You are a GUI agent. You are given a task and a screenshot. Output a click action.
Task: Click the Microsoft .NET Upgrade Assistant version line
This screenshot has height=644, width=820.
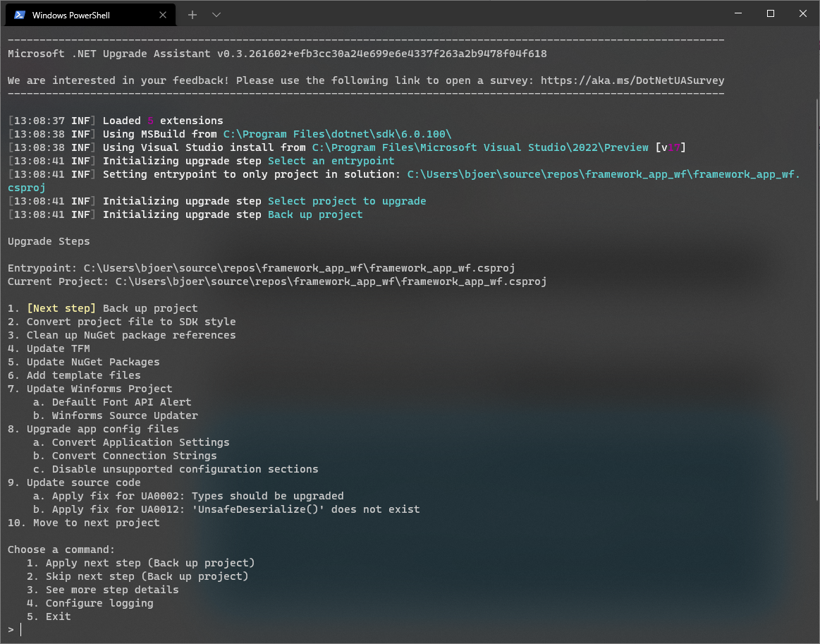[x=277, y=54]
